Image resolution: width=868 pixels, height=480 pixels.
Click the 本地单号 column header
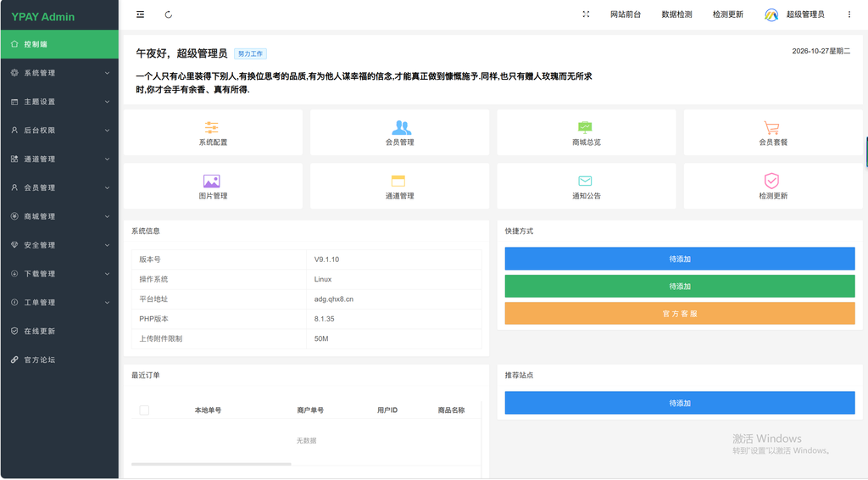[x=209, y=410]
